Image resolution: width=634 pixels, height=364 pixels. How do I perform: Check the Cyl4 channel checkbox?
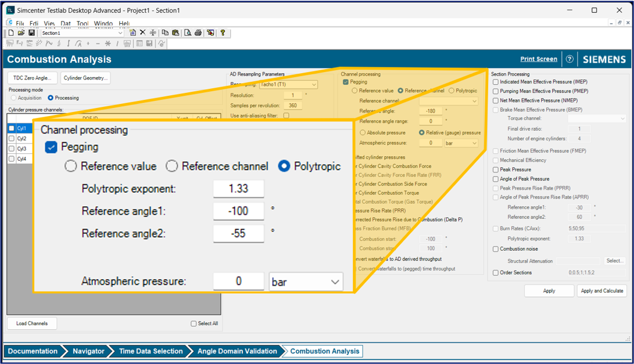(11, 158)
